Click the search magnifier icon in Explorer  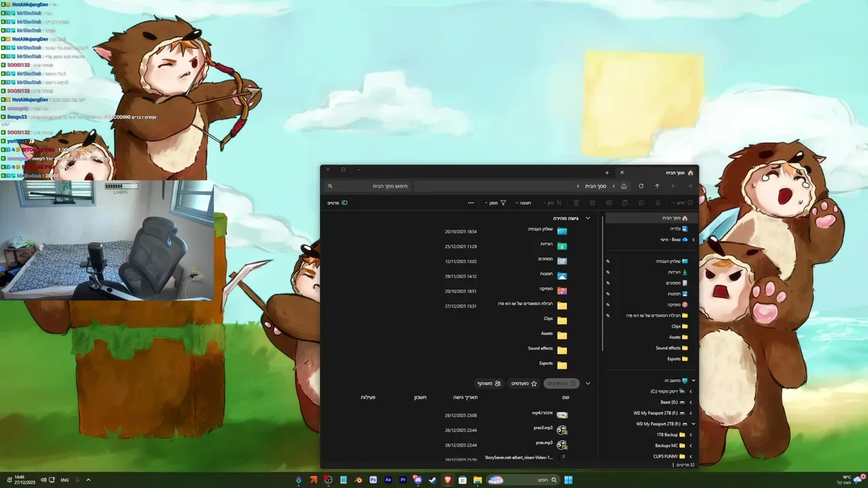[330, 186]
